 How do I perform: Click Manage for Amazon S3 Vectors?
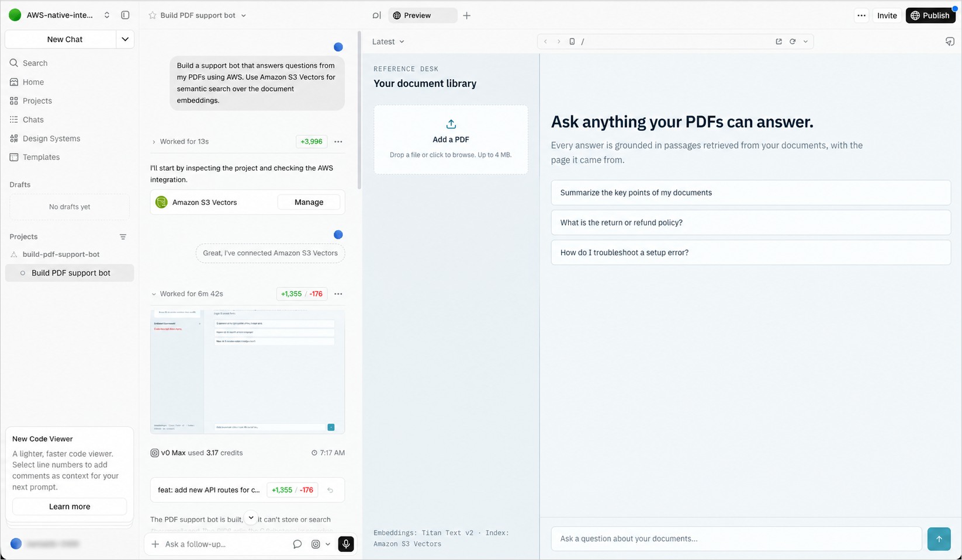pos(309,202)
